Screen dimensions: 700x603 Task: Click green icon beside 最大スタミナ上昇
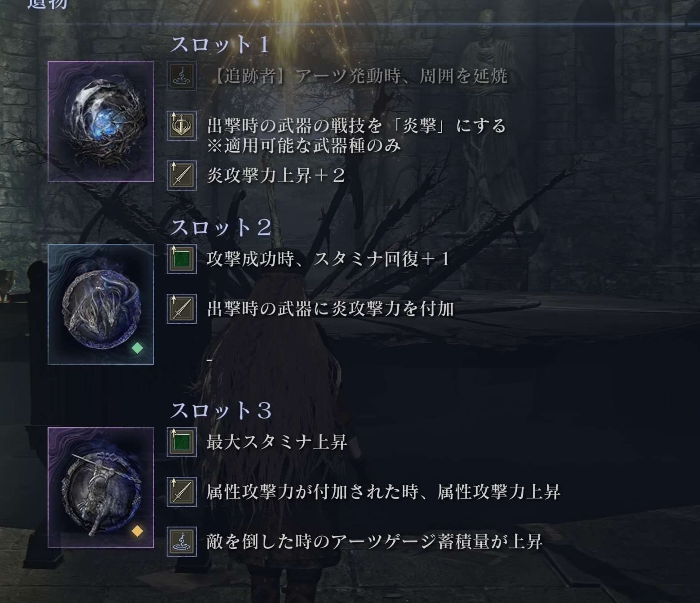(182, 442)
